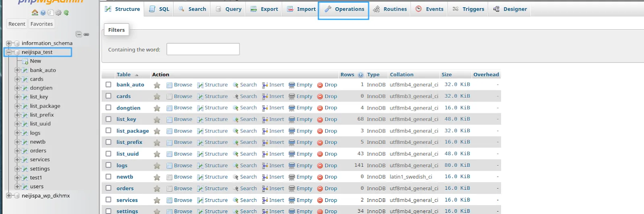Screen dimensions: 644x214
Task: Expand the information_schema database node
Action: click(x=8, y=43)
